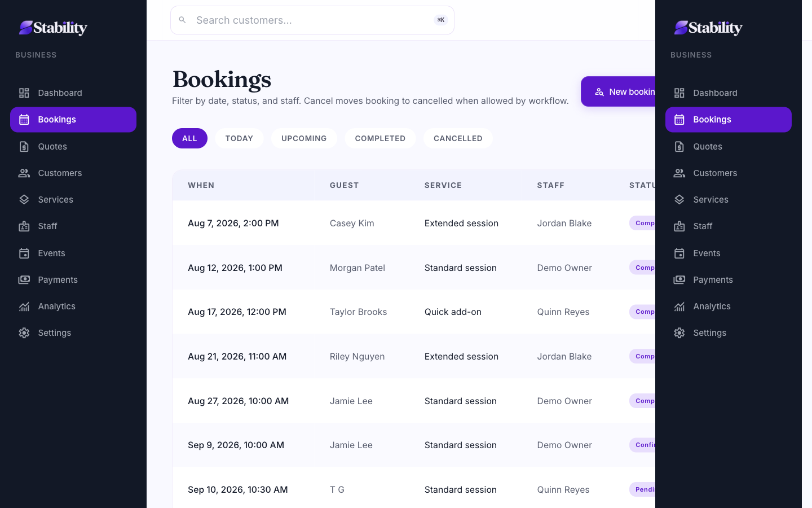Click Stability logo in the left sidebar

coord(53,28)
